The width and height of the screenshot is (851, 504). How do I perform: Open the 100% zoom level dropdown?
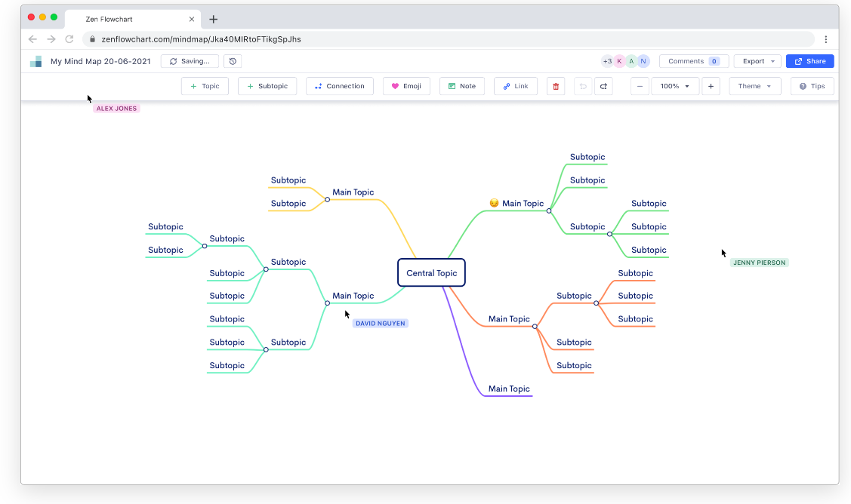click(x=674, y=86)
